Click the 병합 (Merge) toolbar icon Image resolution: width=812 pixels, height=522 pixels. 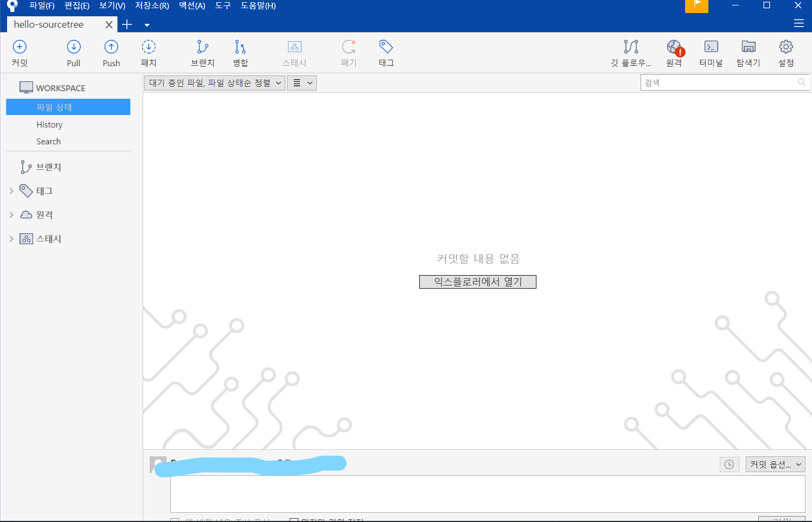[x=240, y=53]
